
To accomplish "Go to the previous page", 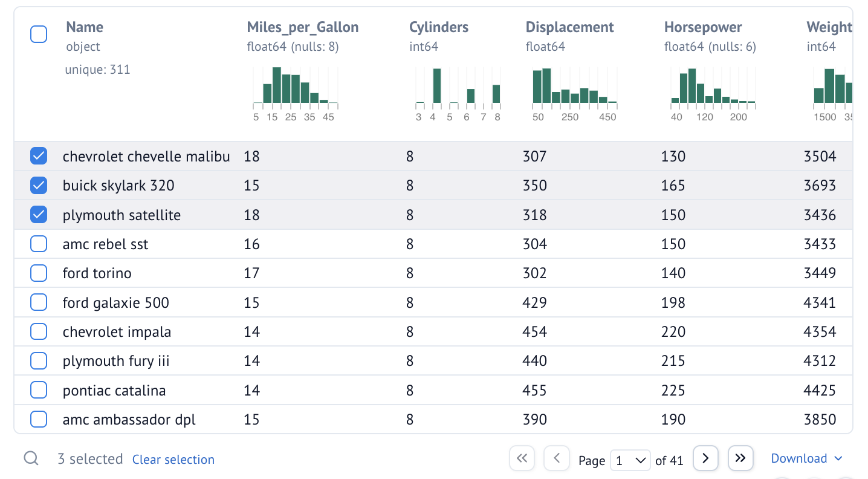I will 557,458.
